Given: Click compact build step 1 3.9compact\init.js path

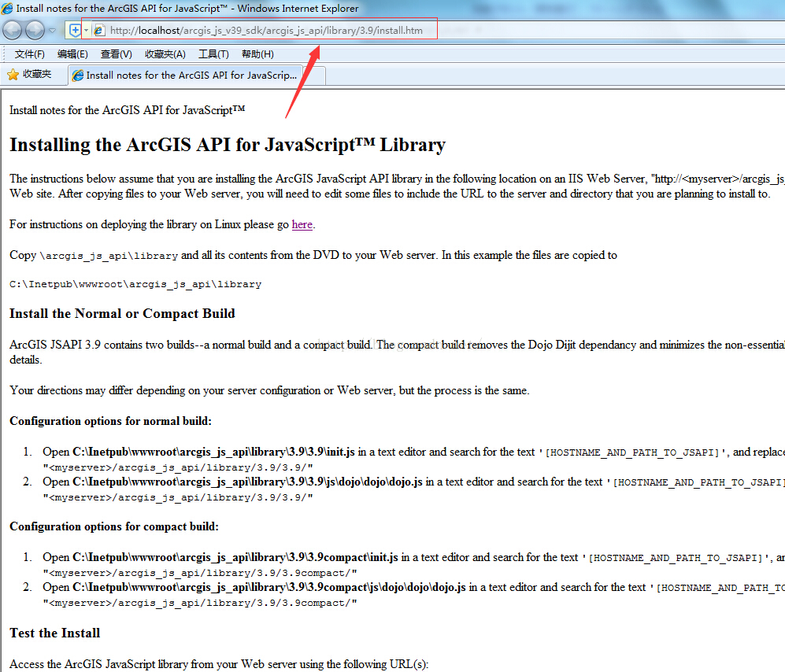Looking at the screenshot, I should (x=235, y=557).
